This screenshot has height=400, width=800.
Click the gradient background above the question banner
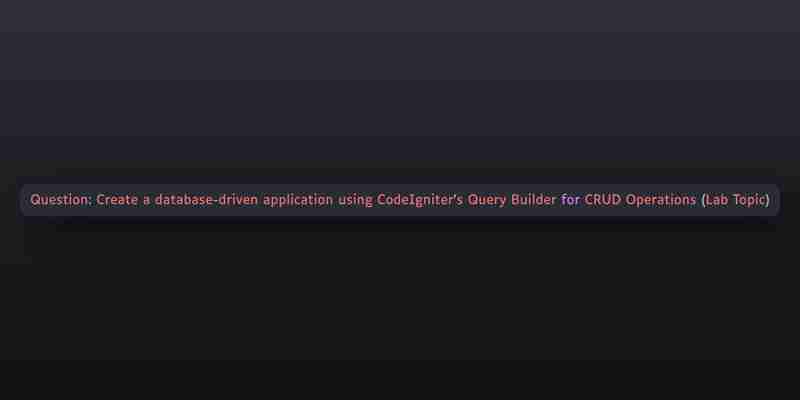coord(400,87)
